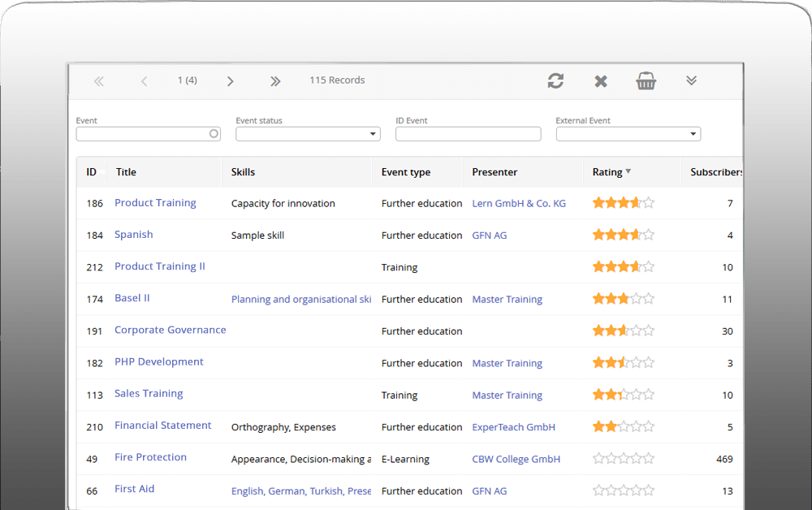Open the Event status dropdown
The image size is (812, 510).
[x=308, y=134]
